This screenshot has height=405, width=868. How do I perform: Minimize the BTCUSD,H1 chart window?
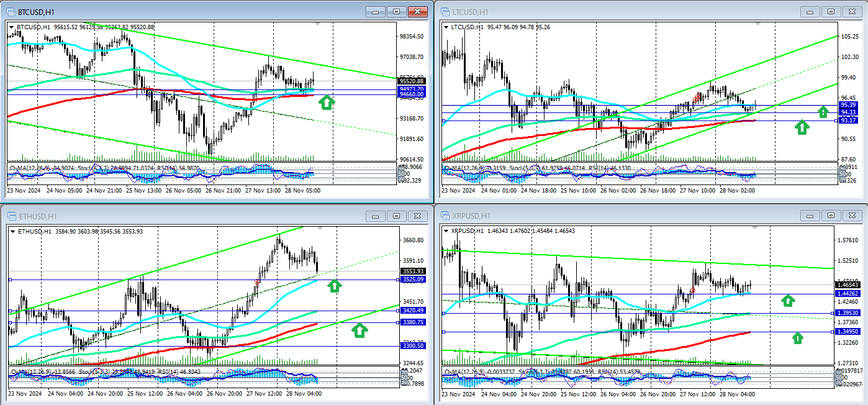[376, 12]
